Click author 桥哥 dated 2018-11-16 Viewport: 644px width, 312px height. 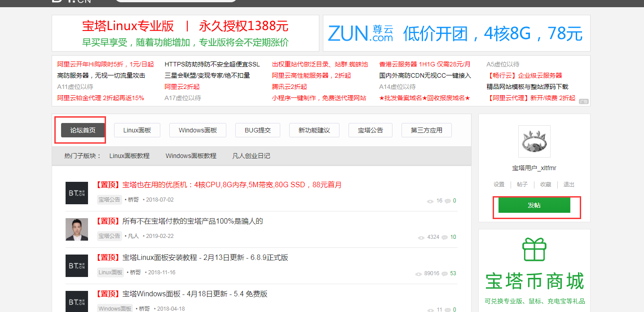coord(136,272)
